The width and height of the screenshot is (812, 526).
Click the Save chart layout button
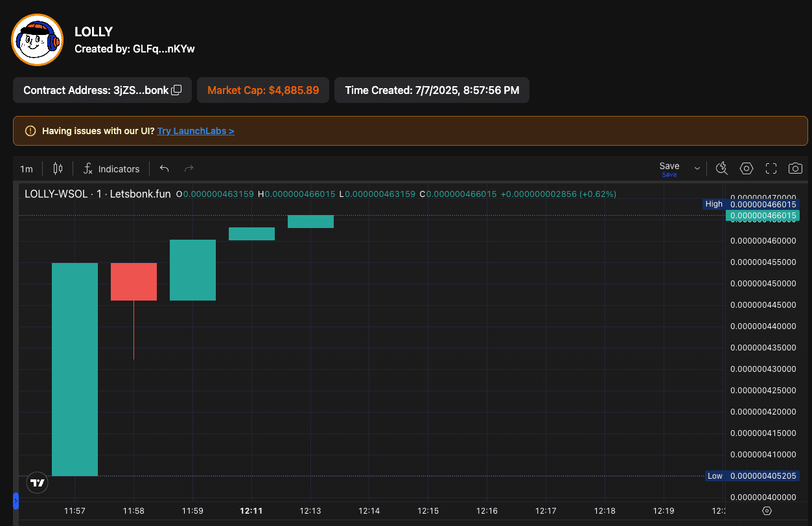[x=669, y=168]
